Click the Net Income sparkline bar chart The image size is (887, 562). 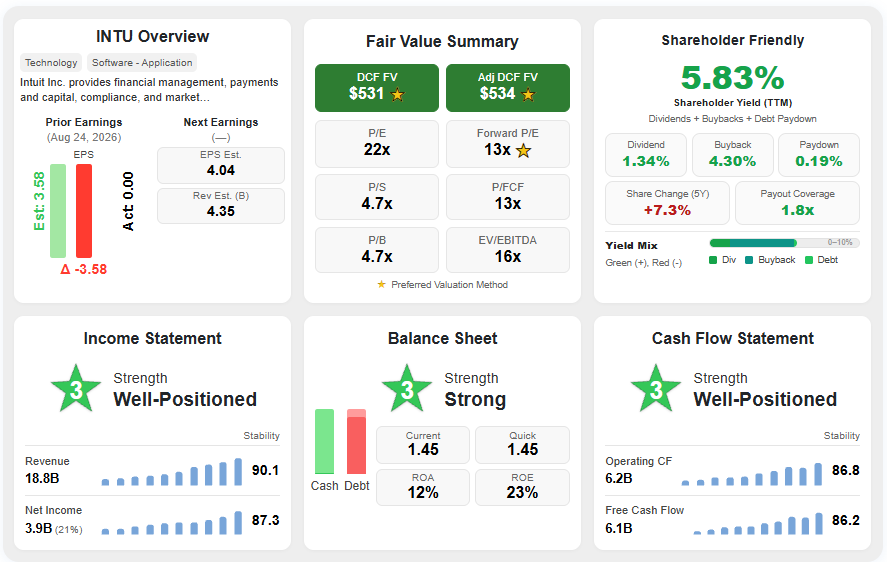(x=172, y=523)
